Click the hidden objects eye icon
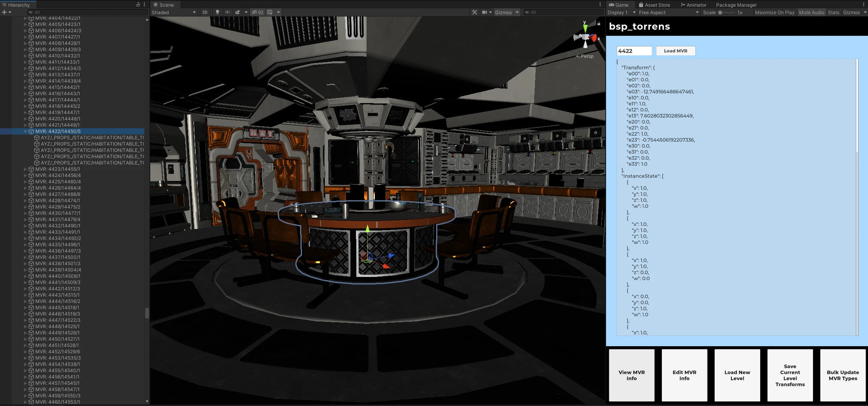The height and width of the screenshot is (406, 868). coord(255,12)
